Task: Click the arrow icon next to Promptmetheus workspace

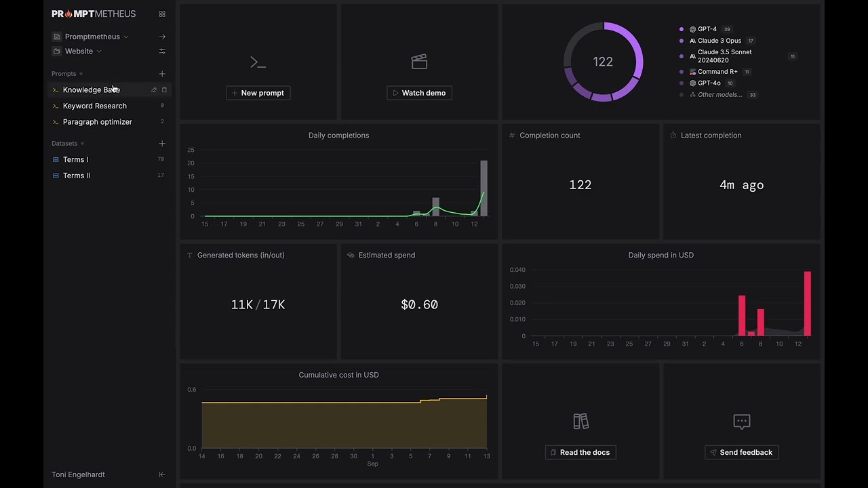Action: 162,37
